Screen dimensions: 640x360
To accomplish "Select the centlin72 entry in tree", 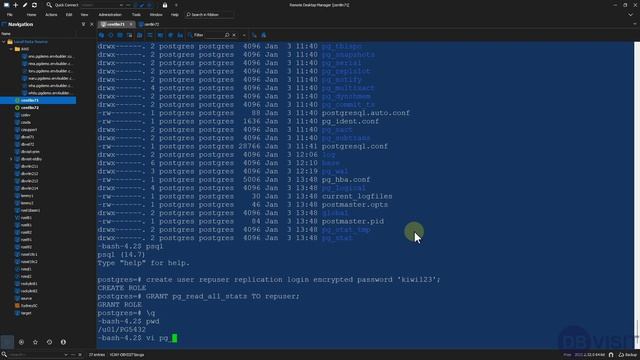I will pyautogui.click(x=29, y=108).
